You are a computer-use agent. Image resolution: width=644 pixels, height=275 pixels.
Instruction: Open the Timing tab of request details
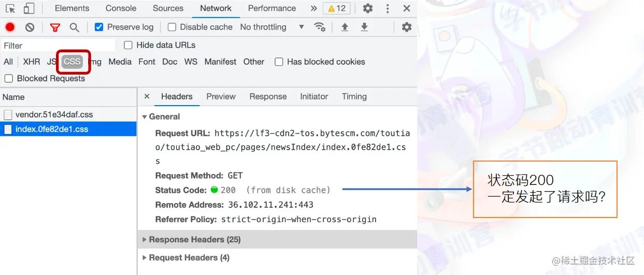pyautogui.click(x=354, y=96)
